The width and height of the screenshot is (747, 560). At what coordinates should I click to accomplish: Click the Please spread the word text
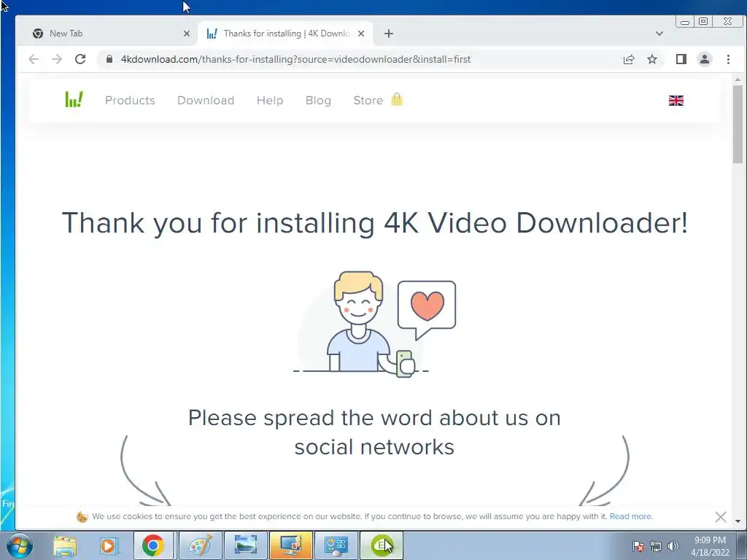point(374,432)
